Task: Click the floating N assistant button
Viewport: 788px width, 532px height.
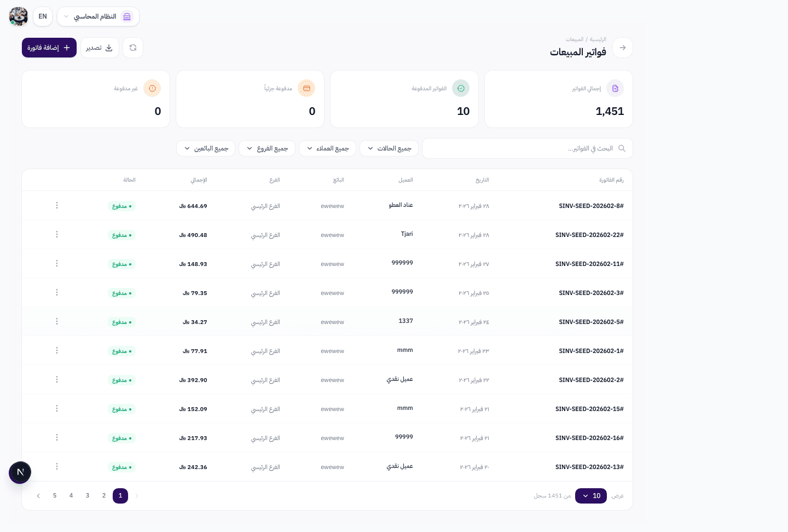Action: click(x=20, y=472)
